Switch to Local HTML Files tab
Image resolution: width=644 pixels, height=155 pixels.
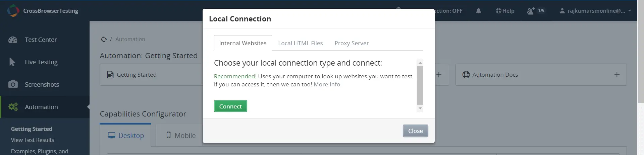click(x=300, y=43)
